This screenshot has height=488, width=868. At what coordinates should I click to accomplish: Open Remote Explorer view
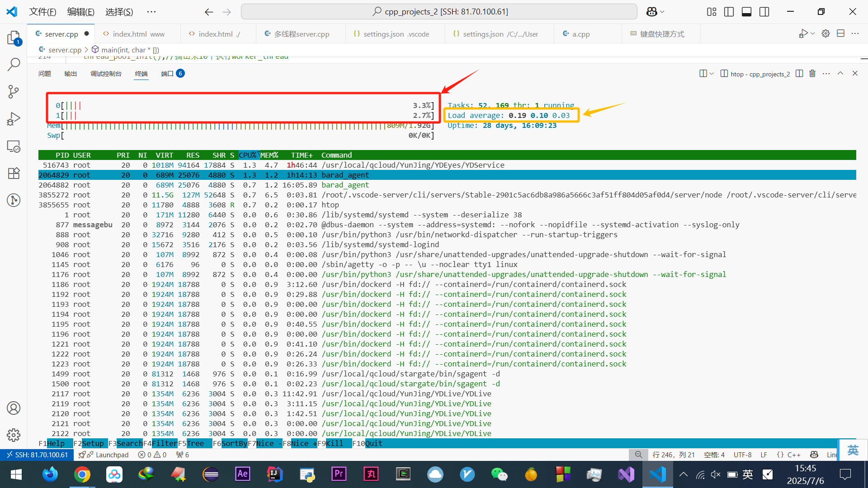click(14, 146)
